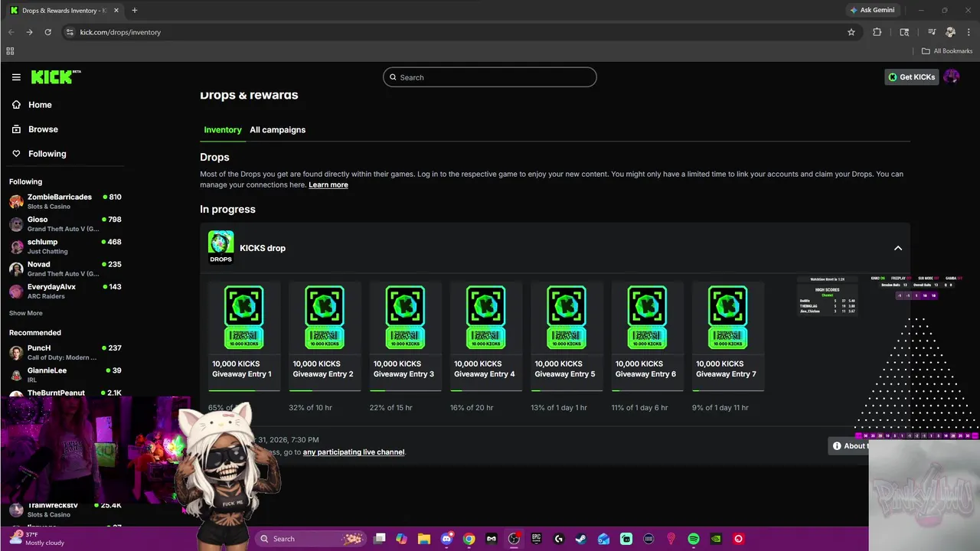Screen dimensions: 980x551
Task: Open Gioso channel in Following list
Action: pos(65,223)
